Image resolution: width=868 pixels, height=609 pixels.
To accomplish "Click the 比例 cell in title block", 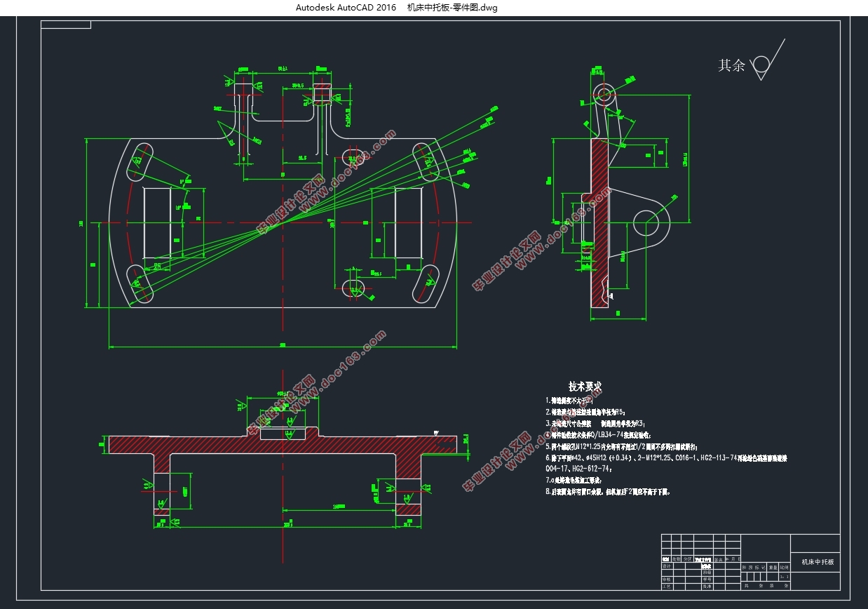I will click(x=784, y=568).
